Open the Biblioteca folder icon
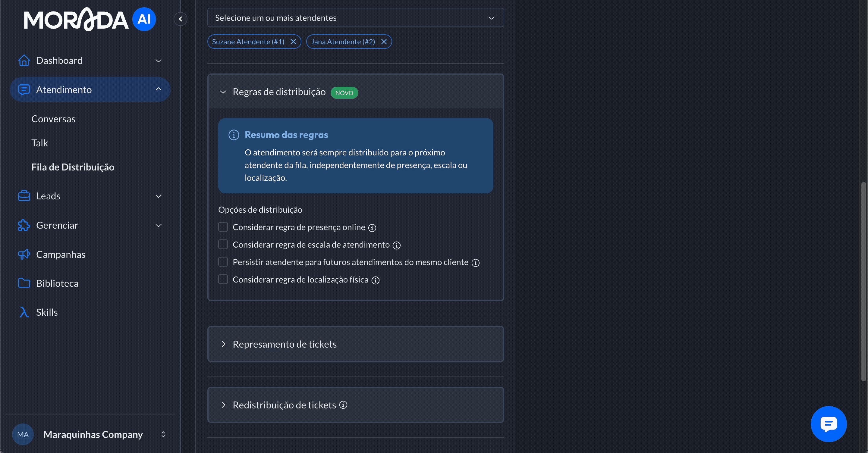This screenshot has height=453, width=868. pyautogui.click(x=24, y=283)
